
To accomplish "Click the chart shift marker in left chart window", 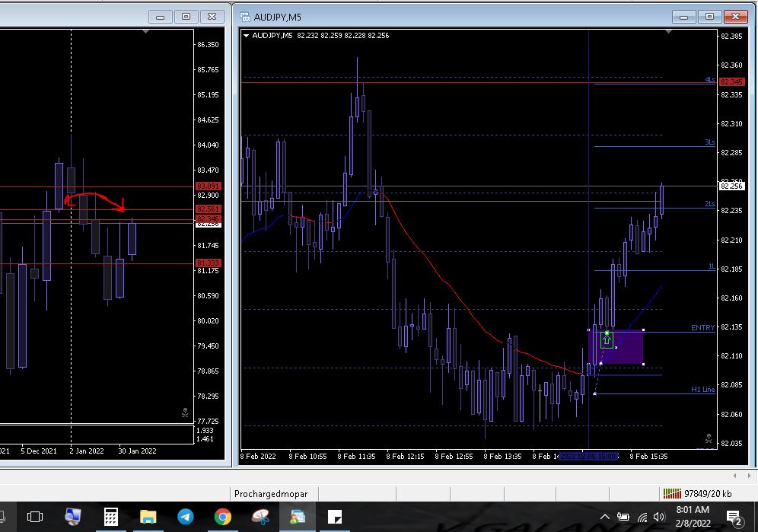I will coord(145,31).
